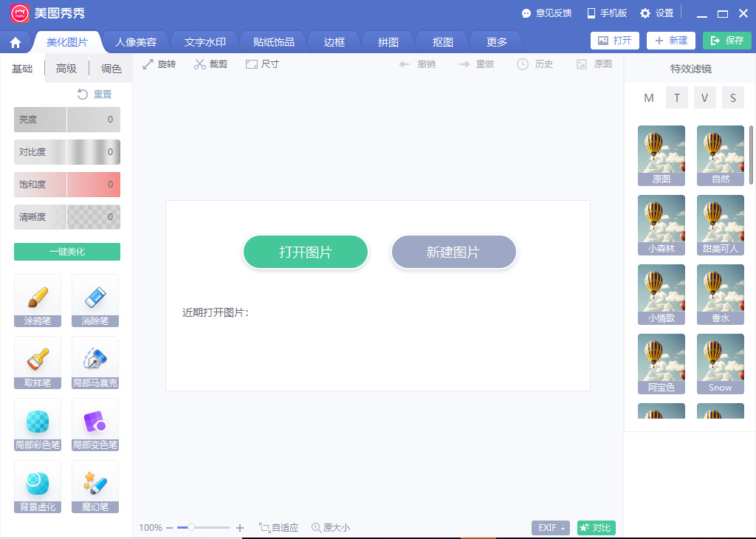This screenshot has height=539, width=756.
Task: Switch to 边框 tab
Action: click(x=334, y=42)
